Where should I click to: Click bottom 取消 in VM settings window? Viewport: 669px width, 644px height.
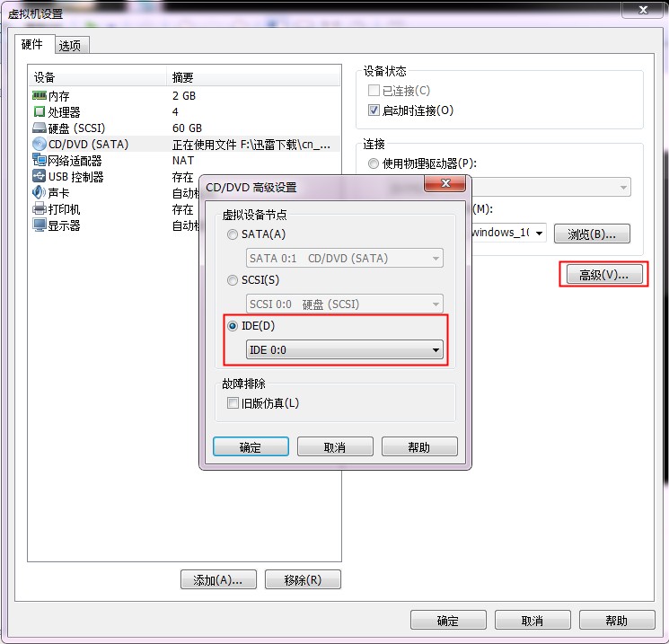coord(533,620)
